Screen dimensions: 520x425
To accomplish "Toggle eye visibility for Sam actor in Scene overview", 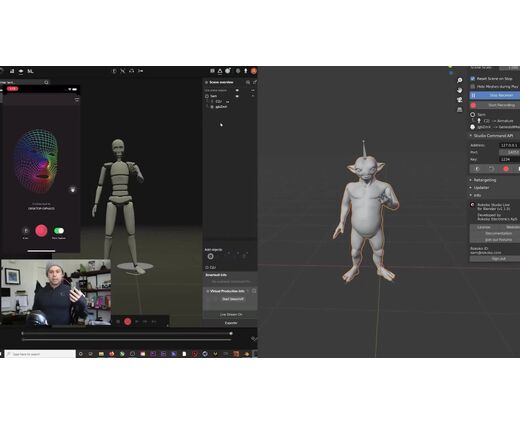I will click(237, 96).
